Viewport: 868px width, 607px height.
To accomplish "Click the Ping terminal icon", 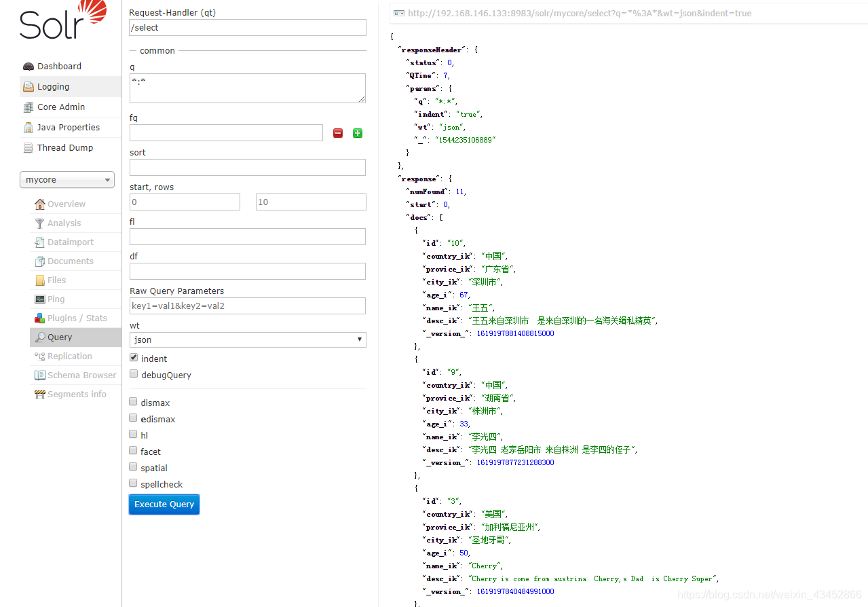I will click(40, 299).
